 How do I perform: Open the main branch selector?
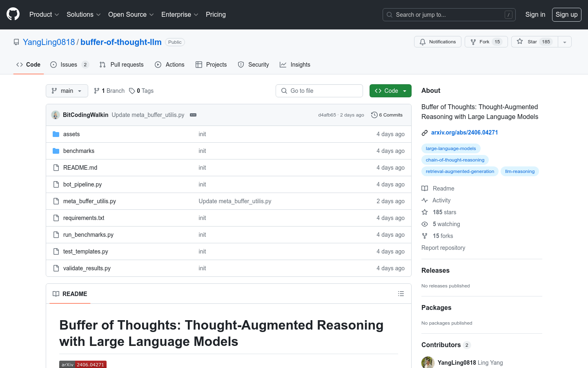point(67,91)
